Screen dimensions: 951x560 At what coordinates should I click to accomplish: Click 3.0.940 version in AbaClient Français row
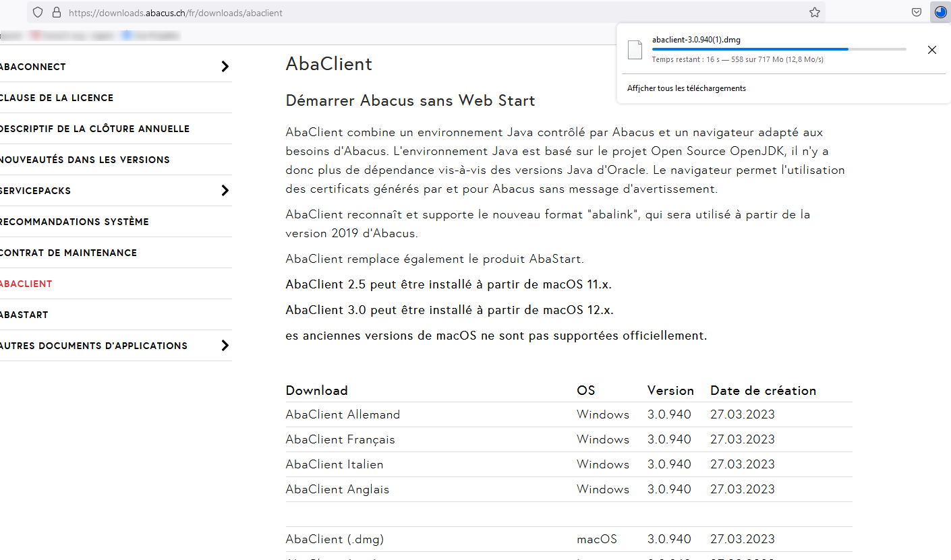tap(669, 439)
